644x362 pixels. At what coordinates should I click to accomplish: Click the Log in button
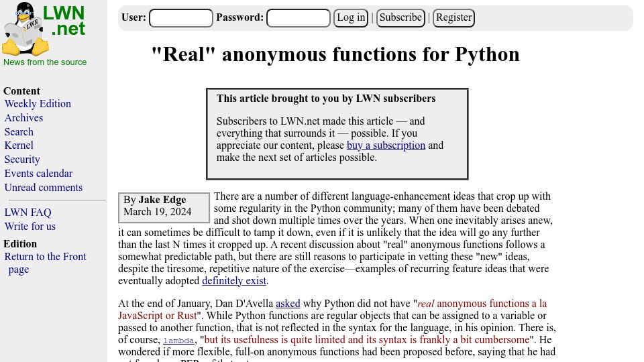tap(351, 17)
